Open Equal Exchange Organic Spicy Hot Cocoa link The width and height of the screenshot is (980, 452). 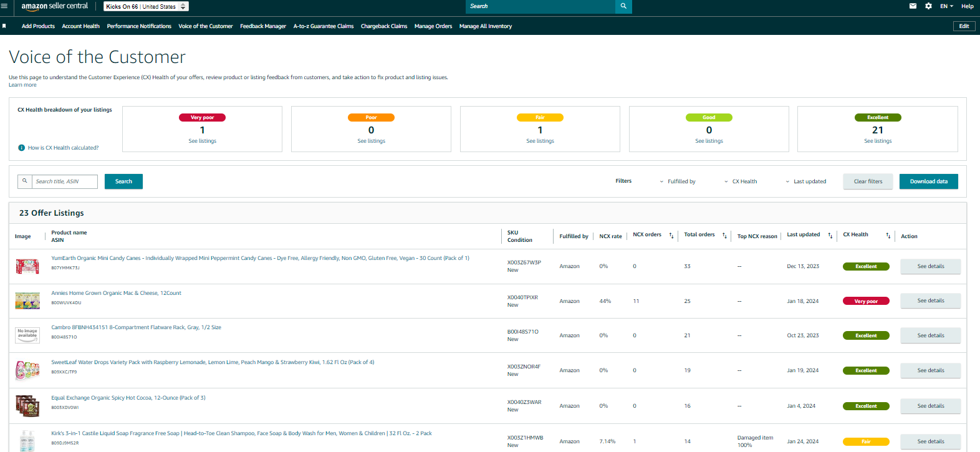[128, 398]
